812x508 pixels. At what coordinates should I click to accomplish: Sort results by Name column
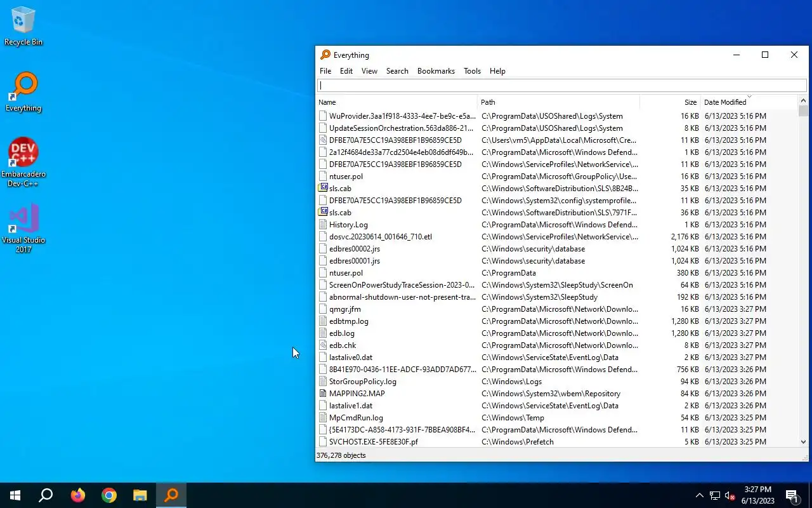(x=396, y=102)
